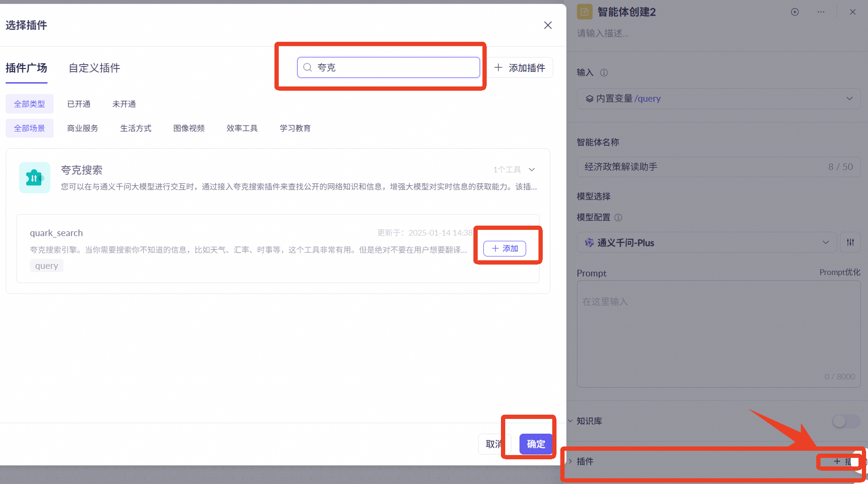Click the 1个工具 count label
Viewport: 868px width, 484px height.
pyautogui.click(x=507, y=170)
